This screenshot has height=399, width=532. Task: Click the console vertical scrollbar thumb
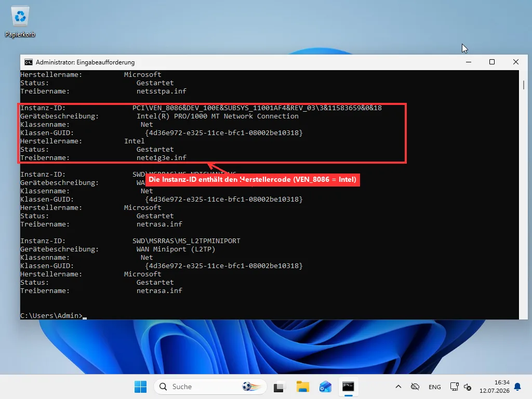coord(524,85)
